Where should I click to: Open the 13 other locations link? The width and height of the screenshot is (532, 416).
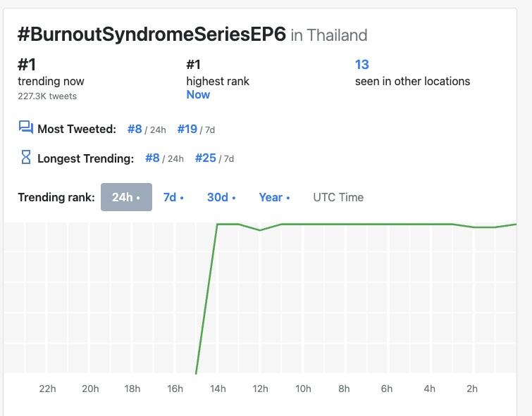pos(361,65)
